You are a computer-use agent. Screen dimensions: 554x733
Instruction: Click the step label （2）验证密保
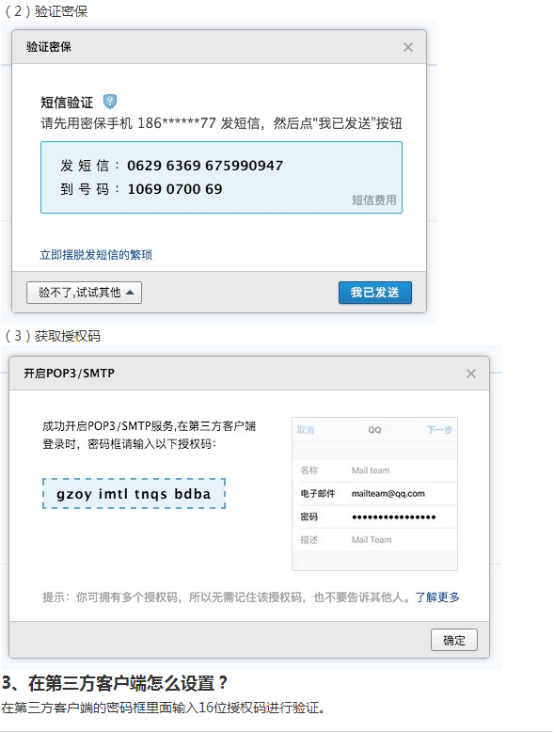point(45,11)
